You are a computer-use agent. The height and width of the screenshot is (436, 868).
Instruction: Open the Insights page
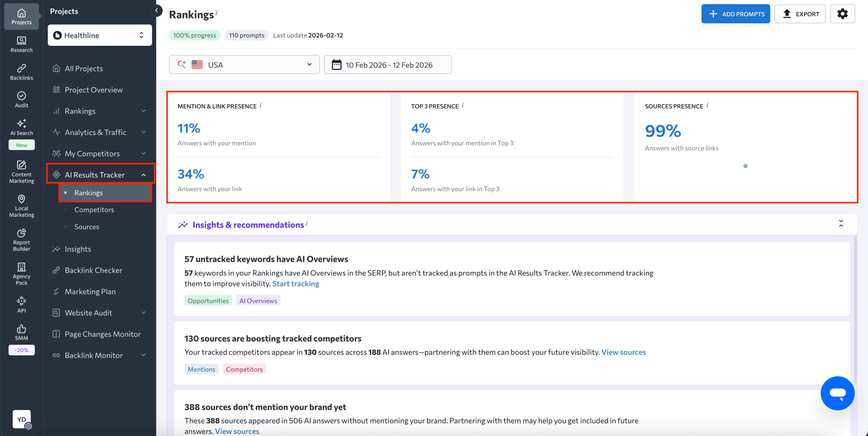(78, 249)
